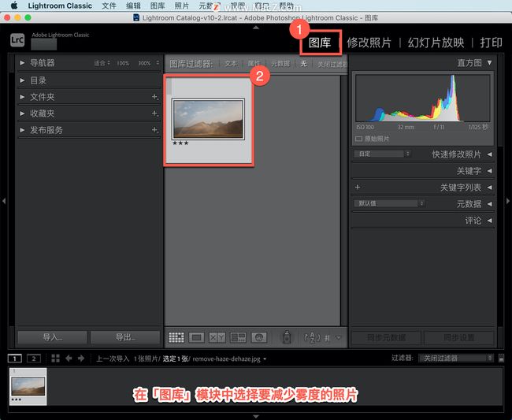Select the Painter spray can tool
Screen dimensions: 512x420
(x=287, y=337)
